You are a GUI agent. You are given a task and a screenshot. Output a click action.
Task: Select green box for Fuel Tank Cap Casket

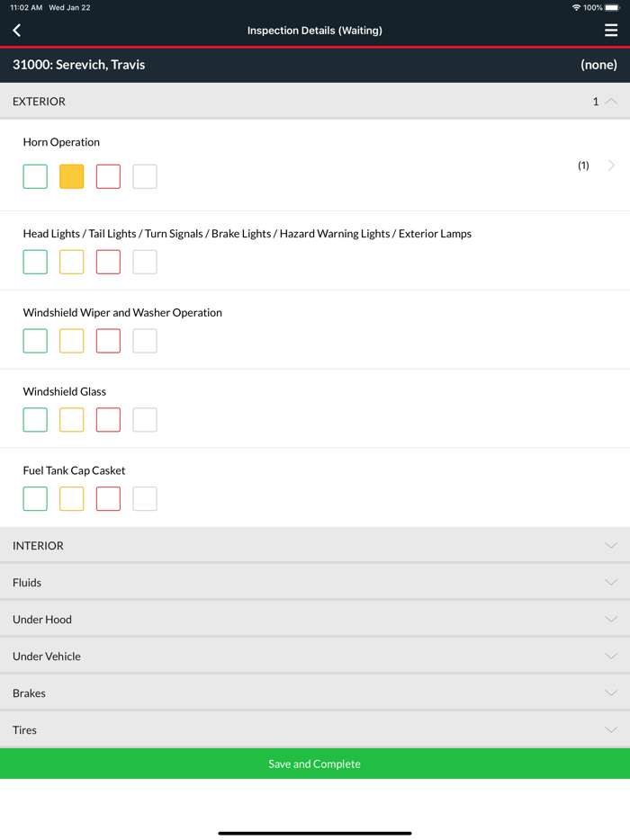35,499
